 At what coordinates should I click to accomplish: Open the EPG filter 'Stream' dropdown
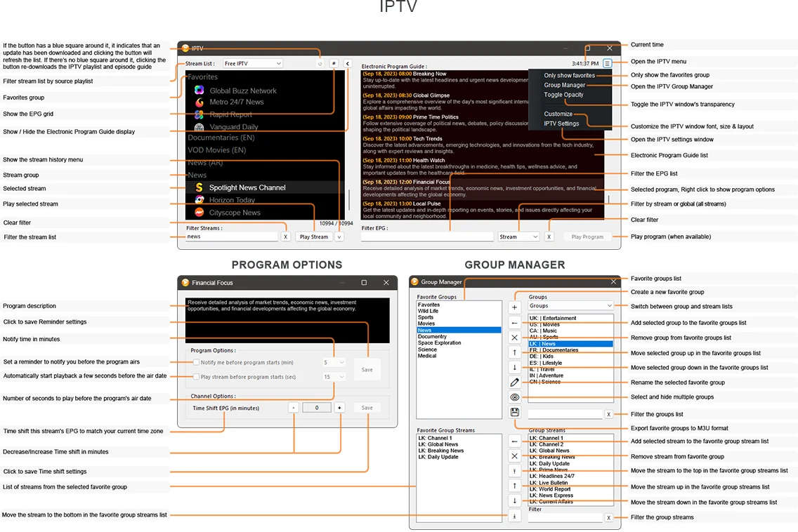point(518,237)
